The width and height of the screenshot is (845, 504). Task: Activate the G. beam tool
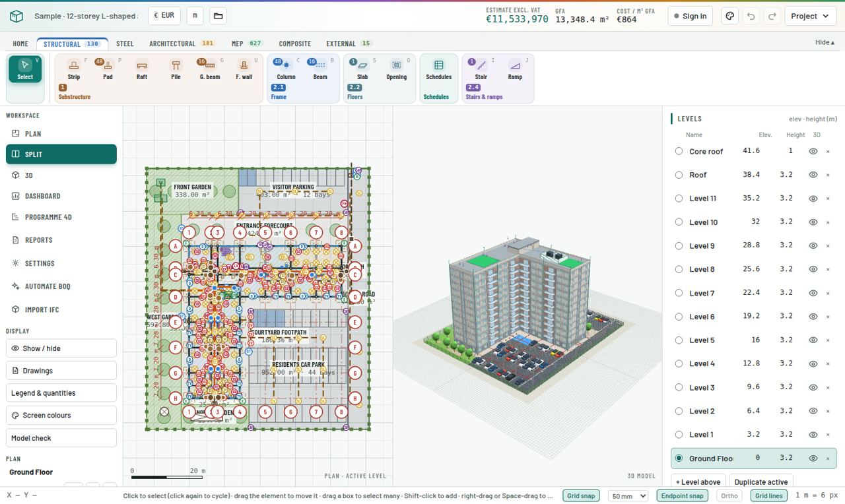(x=209, y=70)
